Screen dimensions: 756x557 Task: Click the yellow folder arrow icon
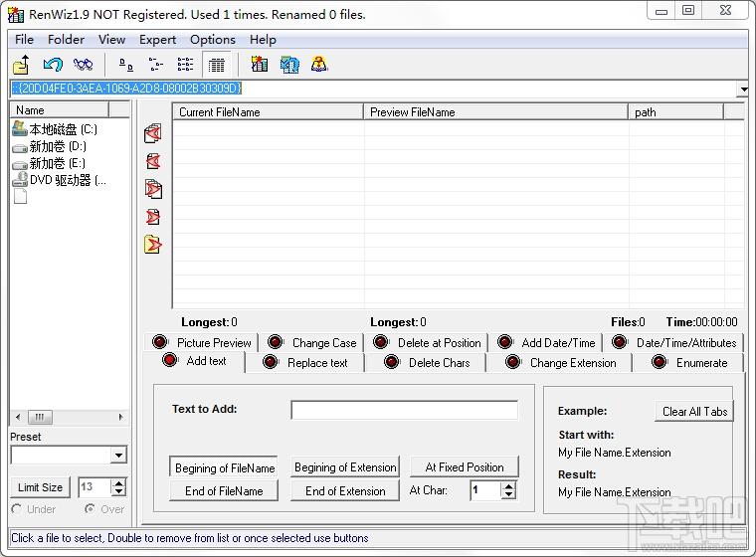pyautogui.click(x=153, y=244)
